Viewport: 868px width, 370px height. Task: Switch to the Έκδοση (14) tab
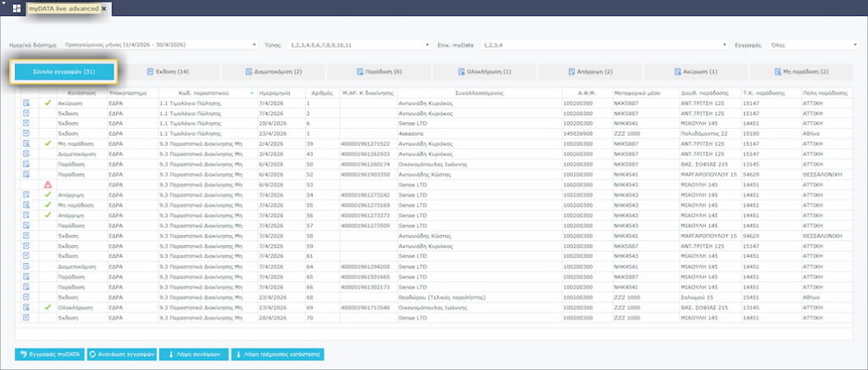169,72
